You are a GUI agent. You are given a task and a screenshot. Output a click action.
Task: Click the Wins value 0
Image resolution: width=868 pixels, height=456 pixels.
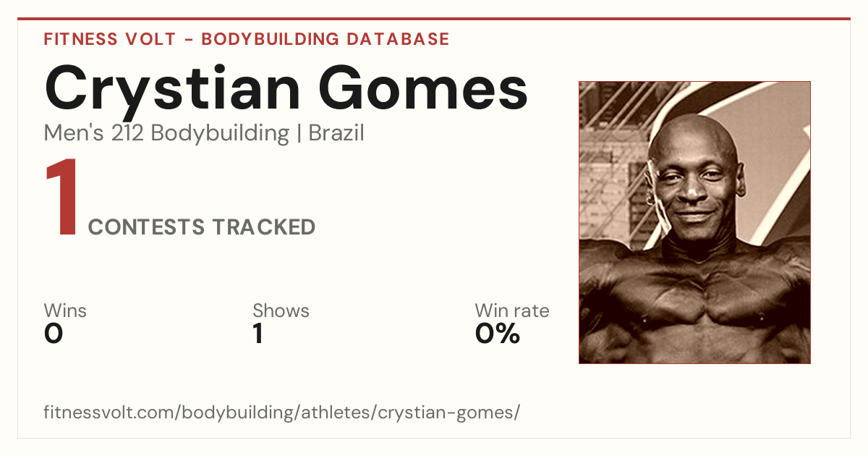point(54,334)
